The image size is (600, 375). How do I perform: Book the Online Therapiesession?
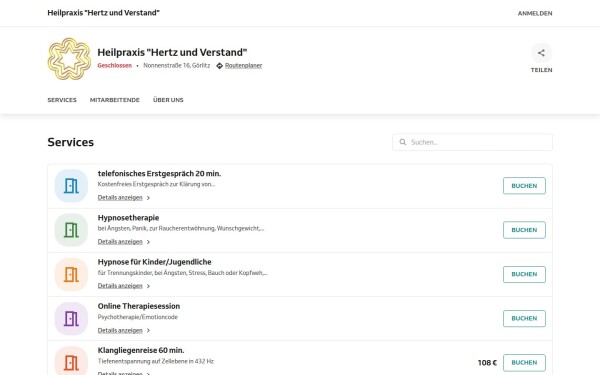[524, 318]
